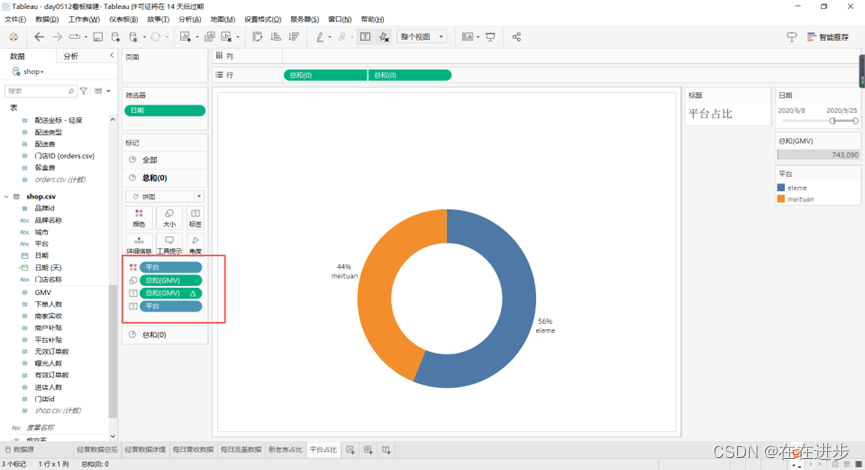Click the highlight pen icon
This screenshot has height=470, width=865.
pyautogui.click(x=320, y=37)
